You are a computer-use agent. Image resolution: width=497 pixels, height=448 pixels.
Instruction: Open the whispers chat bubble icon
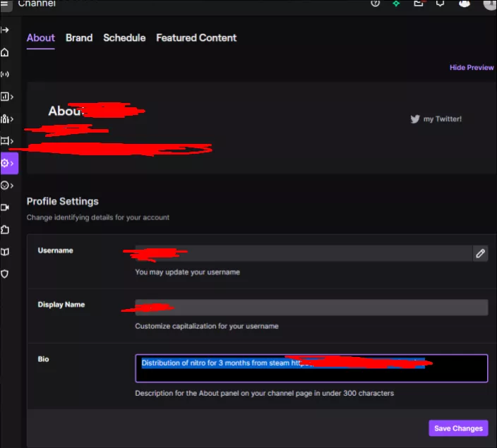[441, 4]
